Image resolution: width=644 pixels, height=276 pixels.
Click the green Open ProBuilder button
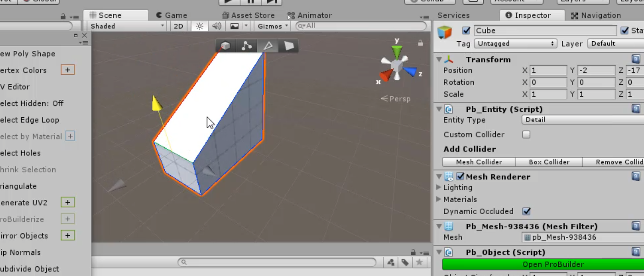(x=553, y=264)
